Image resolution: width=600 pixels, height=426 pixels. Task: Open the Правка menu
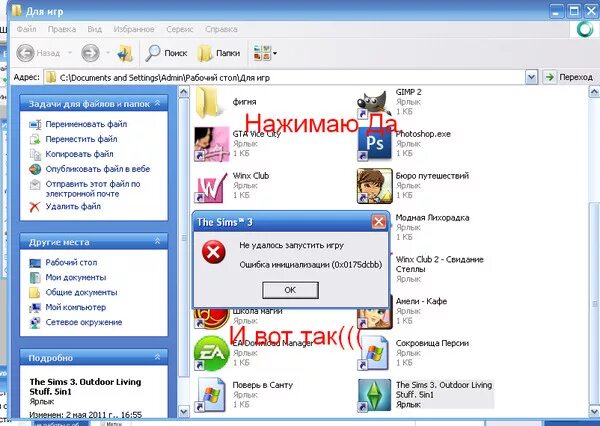[x=62, y=29]
